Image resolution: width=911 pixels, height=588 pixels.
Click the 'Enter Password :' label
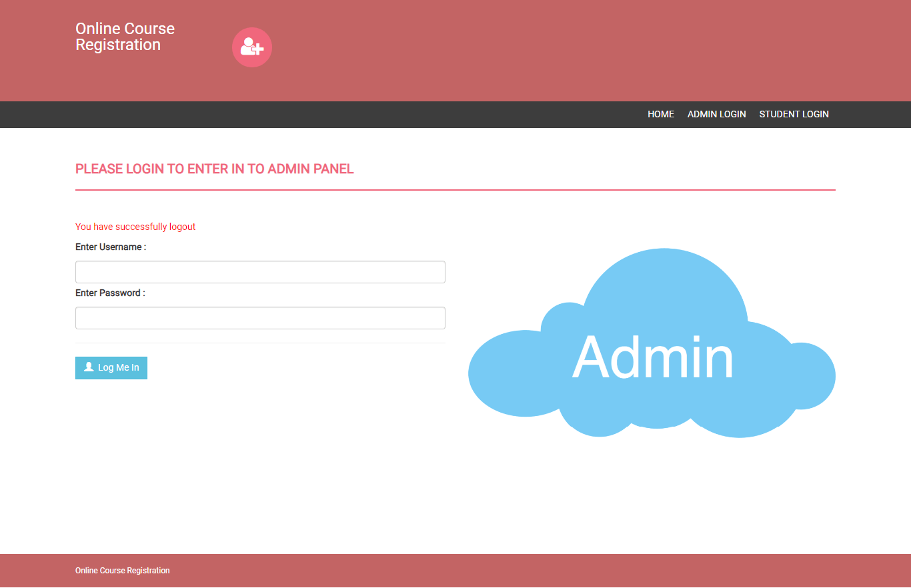point(110,293)
